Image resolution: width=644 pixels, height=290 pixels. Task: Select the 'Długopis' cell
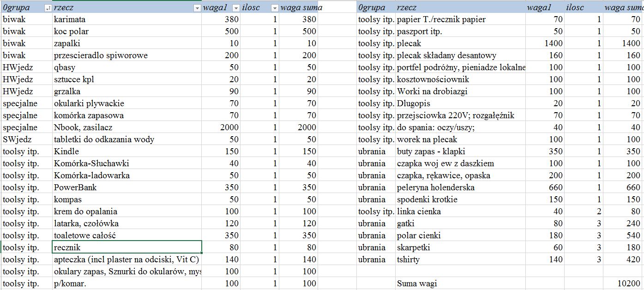click(x=461, y=103)
